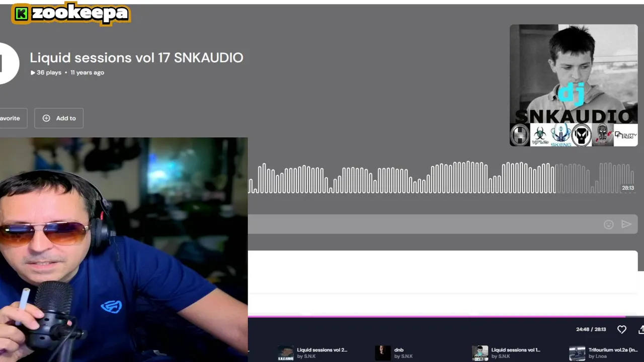
Task: Click the pink player progress bar
Action: point(446,317)
